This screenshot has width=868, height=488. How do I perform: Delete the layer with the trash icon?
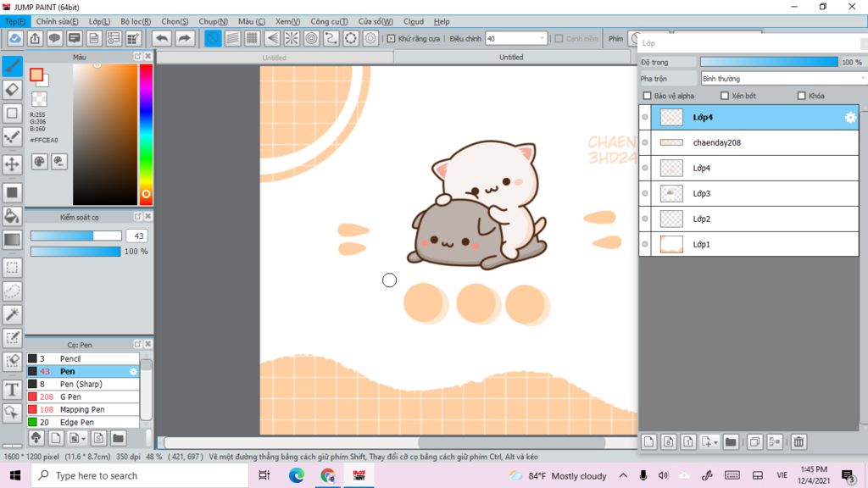click(x=798, y=441)
